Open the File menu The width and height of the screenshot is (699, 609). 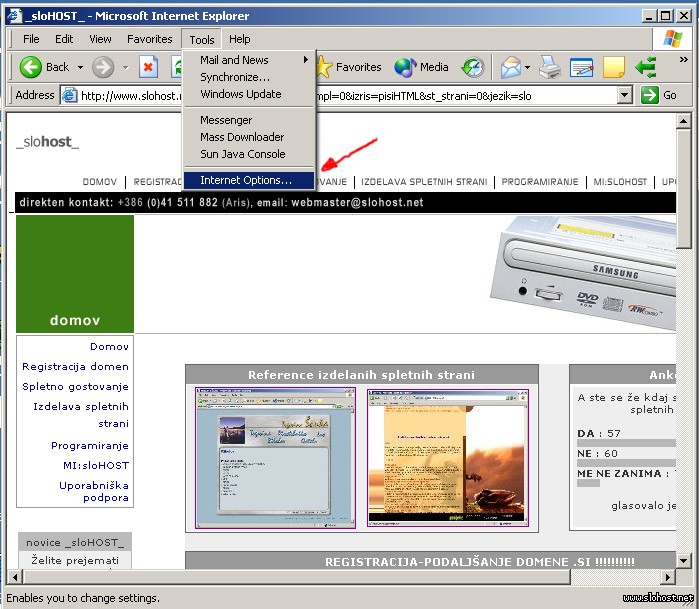coord(31,39)
